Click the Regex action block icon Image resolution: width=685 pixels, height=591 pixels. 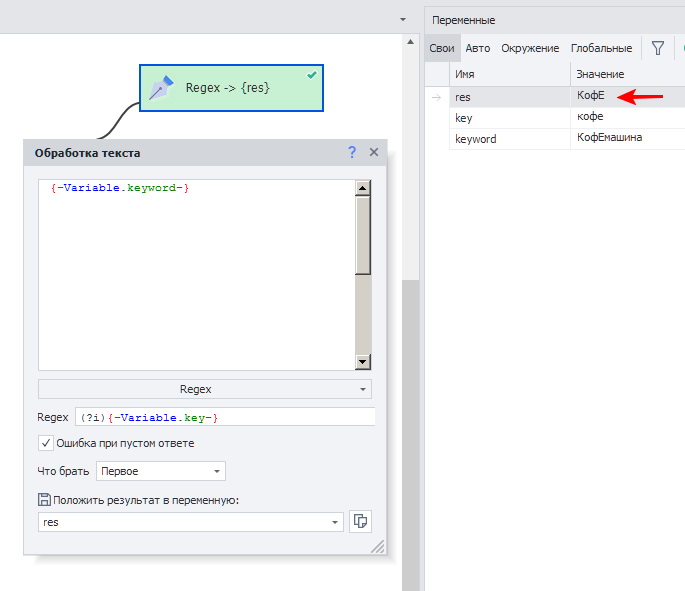point(162,88)
